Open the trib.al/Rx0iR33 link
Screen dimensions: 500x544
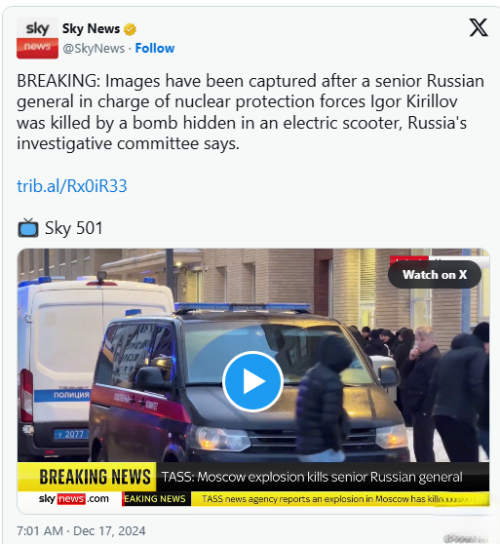pos(72,186)
